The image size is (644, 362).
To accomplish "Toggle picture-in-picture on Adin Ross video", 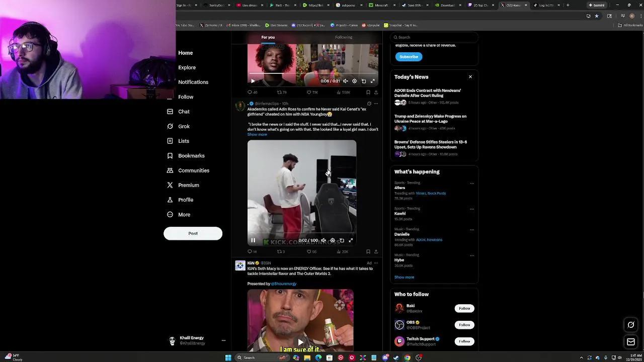I will coord(342,240).
